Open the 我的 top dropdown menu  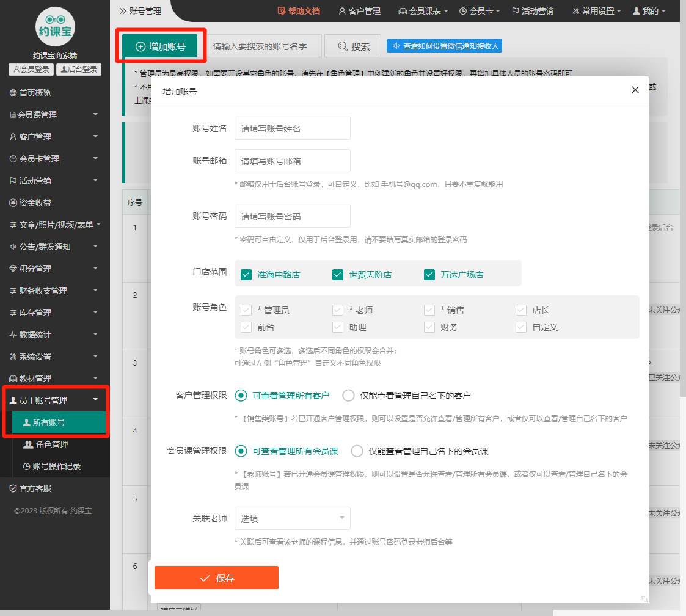(x=649, y=11)
